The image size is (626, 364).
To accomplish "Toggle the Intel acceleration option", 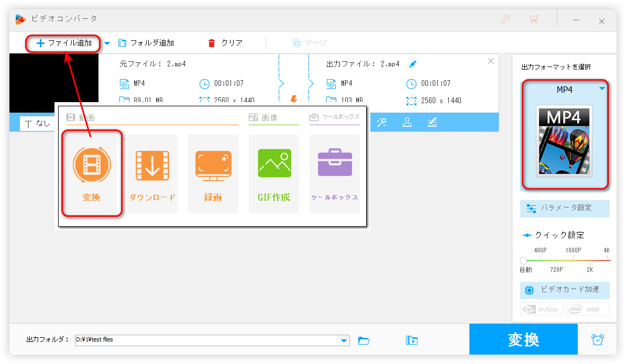I will point(587,309).
